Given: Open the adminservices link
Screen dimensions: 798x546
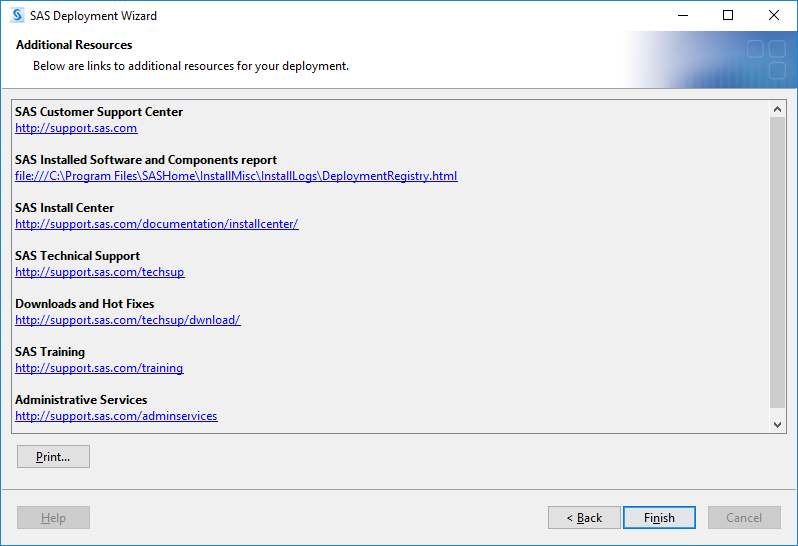Looking at the screenshot, I should coord(116,416).
